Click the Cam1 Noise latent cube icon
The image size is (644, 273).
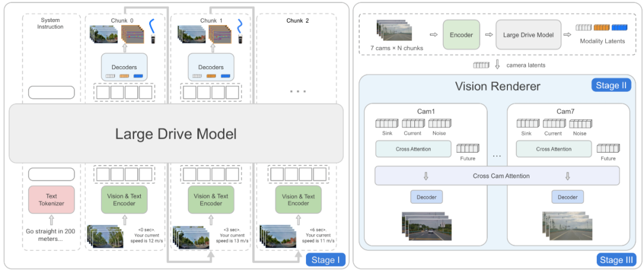(x=439, y=123)
